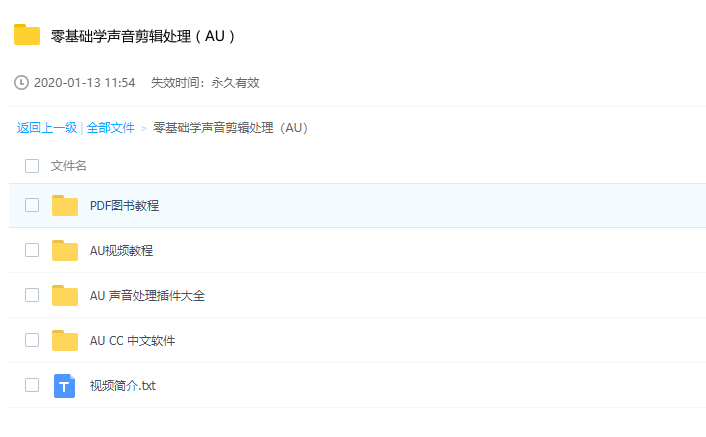This screenshot has height=437, width=706.
Task: Click the AU CC 中文软件 folder name
Action: click(132, 341)
